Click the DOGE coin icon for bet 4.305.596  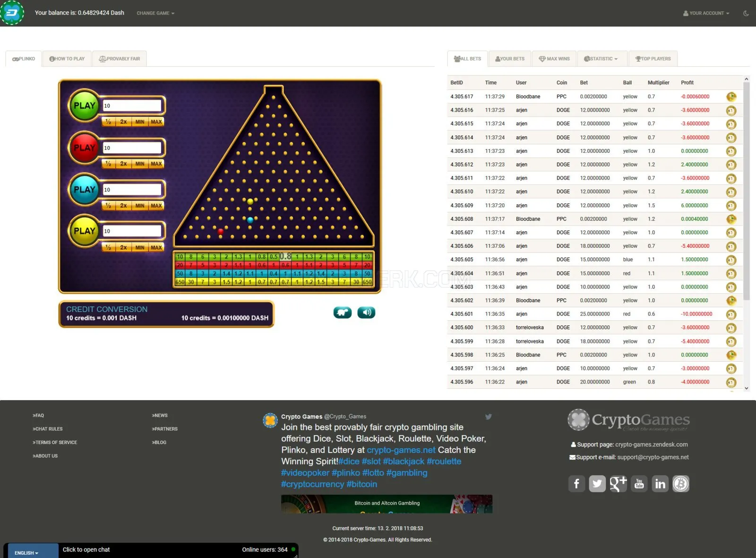tap(731, 383)
